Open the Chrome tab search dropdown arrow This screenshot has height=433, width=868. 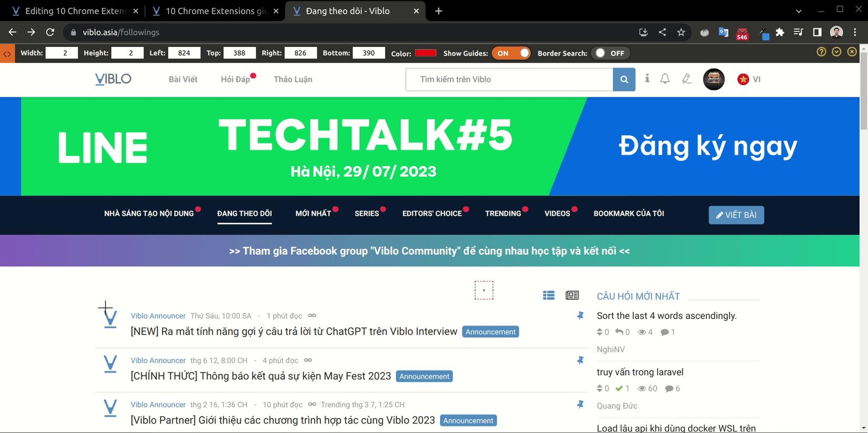click(799, 11)
